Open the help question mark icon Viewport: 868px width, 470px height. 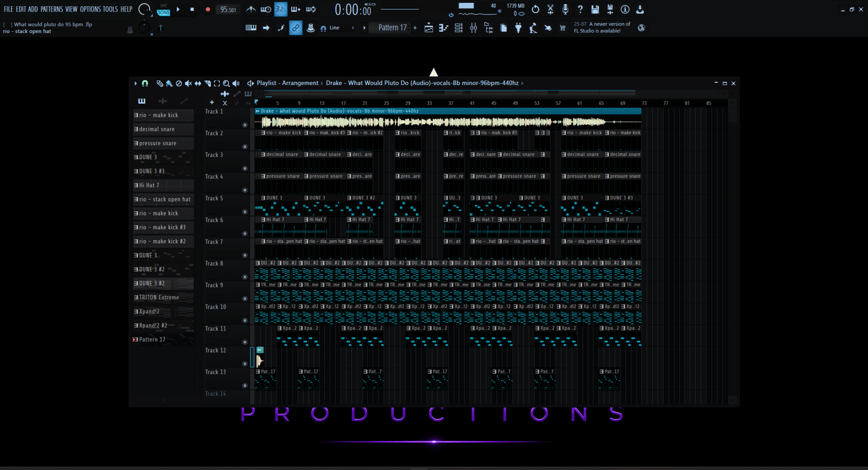pos(580,9)
